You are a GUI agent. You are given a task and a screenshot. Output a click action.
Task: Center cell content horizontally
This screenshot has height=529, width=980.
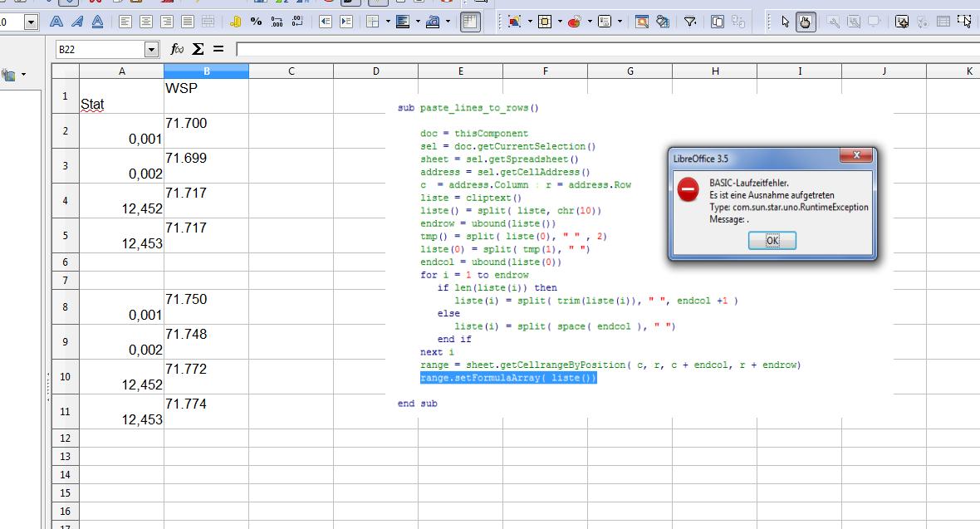(145, 22)
